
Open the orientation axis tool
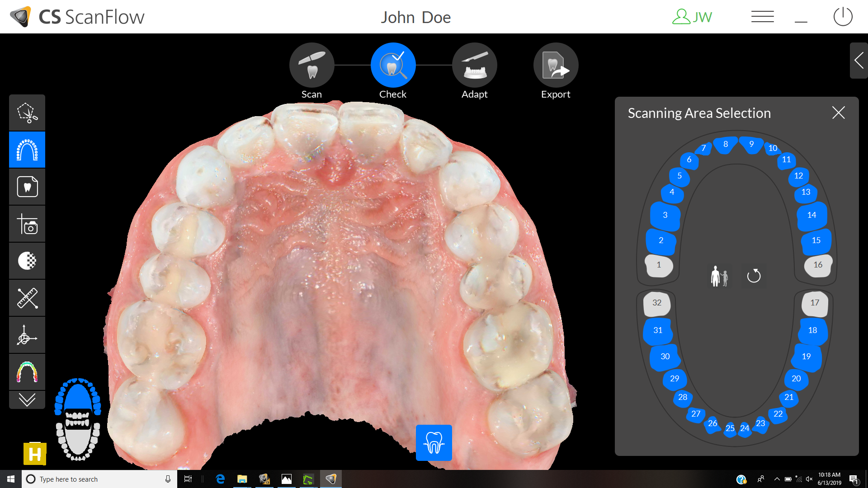(27, 335)
